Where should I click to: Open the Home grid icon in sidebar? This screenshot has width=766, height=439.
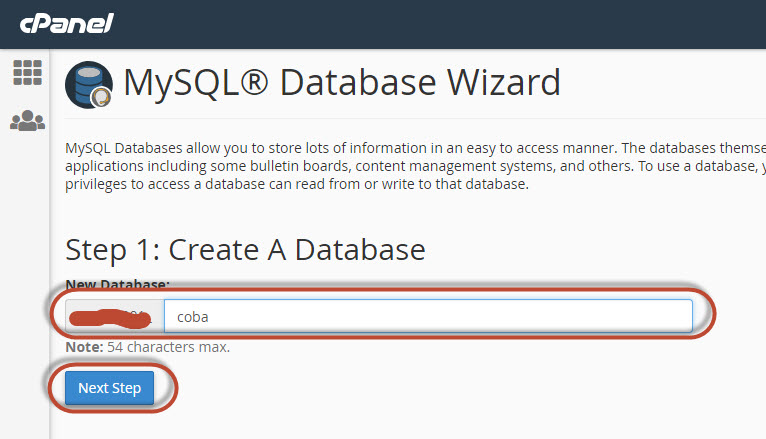coord(27,72)
